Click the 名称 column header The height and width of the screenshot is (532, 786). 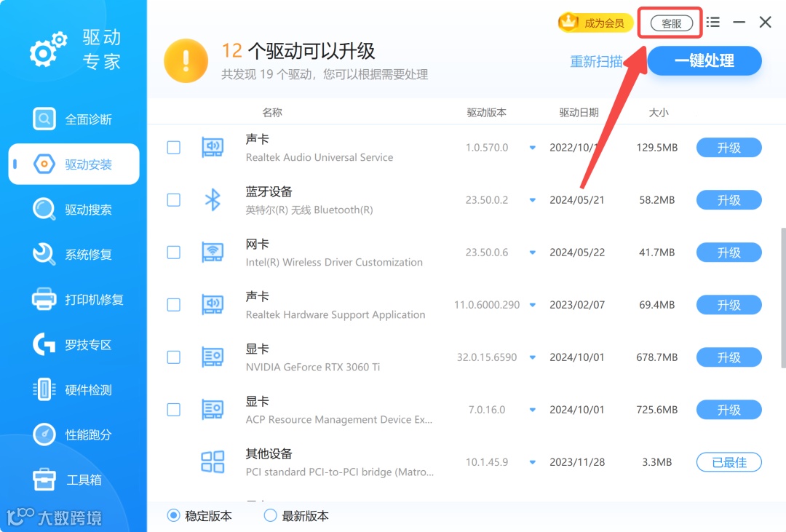tap(271, 112)
